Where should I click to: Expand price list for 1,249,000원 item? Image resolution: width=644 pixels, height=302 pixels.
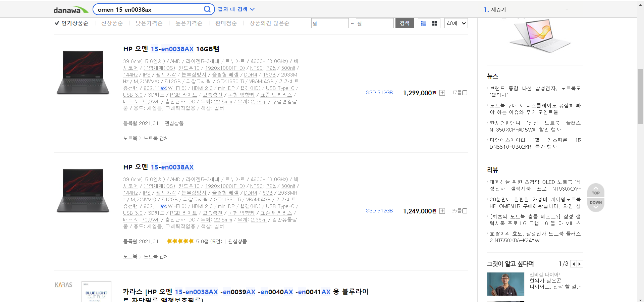click(442, 211)
